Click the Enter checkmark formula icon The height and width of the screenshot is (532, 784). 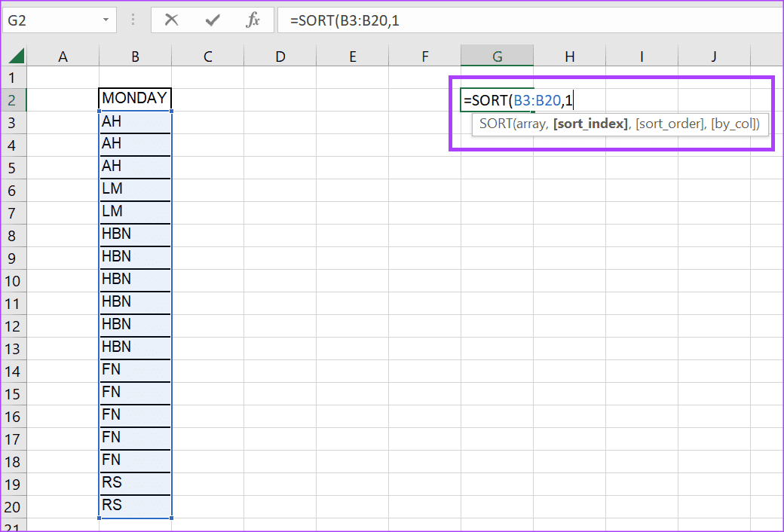pos(212,20)
